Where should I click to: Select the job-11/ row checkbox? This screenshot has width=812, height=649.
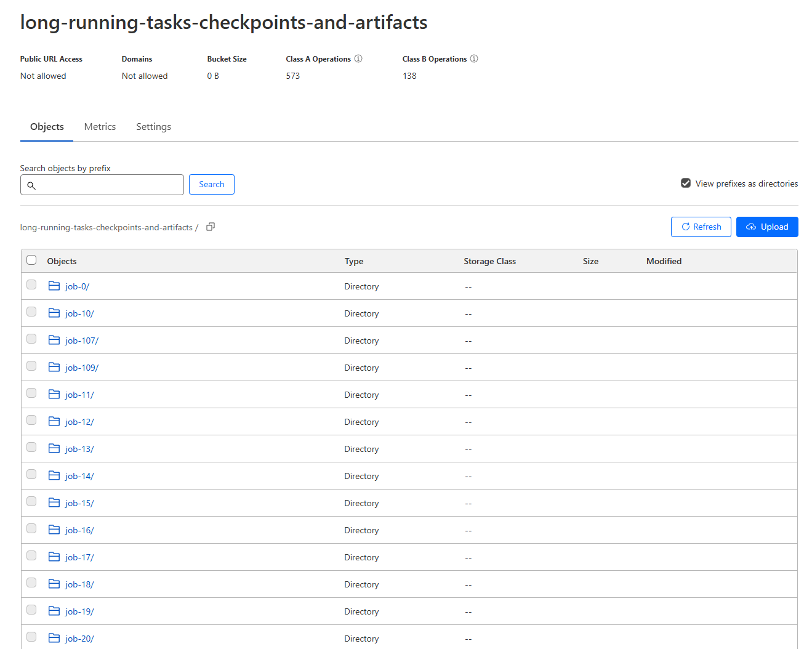(x=31, y=393)
